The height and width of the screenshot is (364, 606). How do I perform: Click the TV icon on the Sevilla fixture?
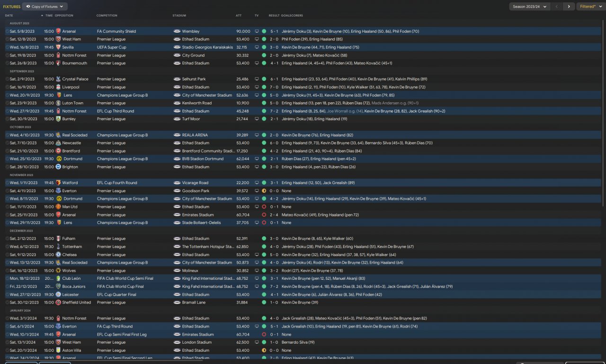(x=257, y=47)
